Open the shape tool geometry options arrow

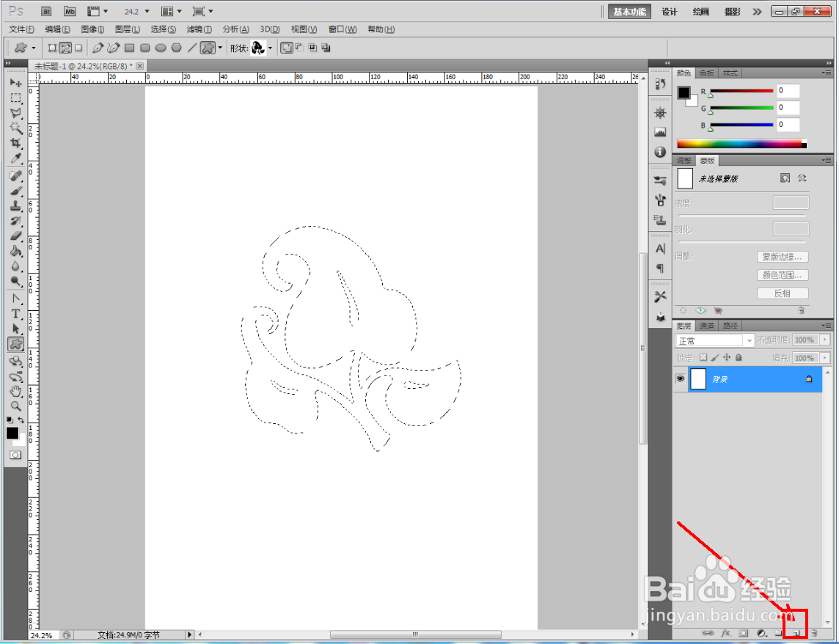[220, 48]
